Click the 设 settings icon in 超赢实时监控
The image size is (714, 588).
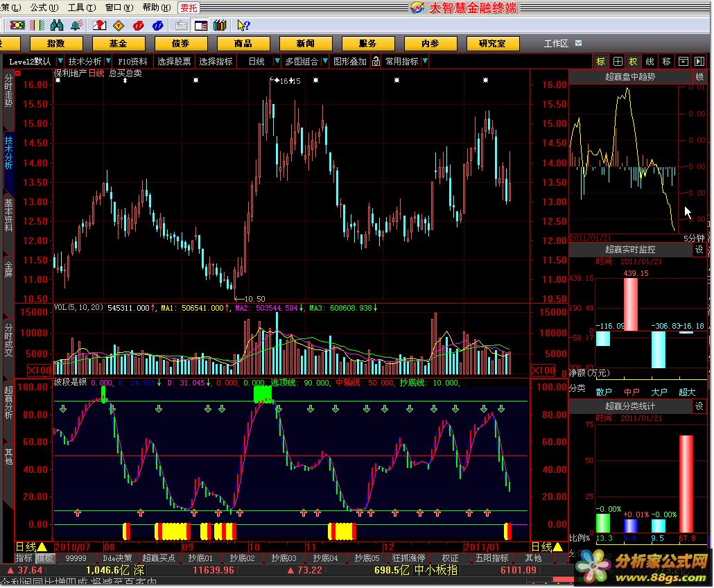(x=699, y=249)
